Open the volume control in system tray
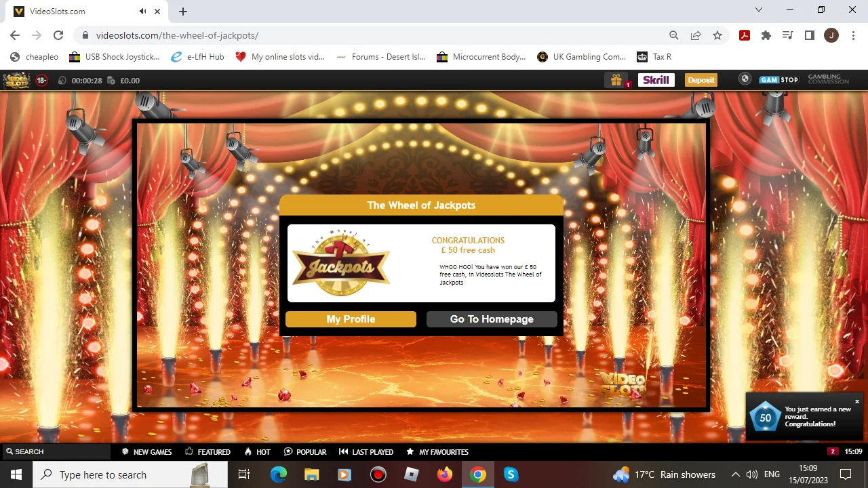This screenshot has height=488, width=868. coord(751,474)
